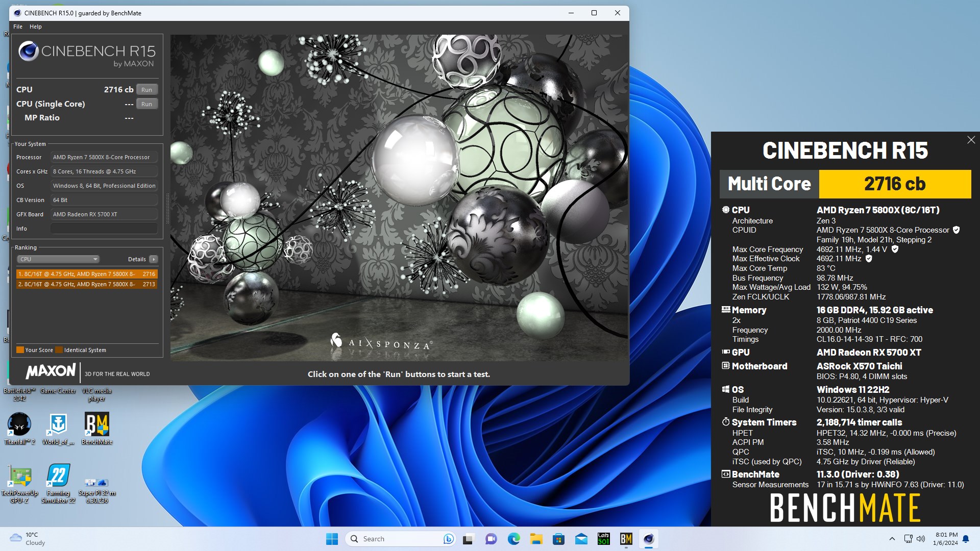980x551 pixels.
Task: Click the Info input field
Action: tap(104, 229)
